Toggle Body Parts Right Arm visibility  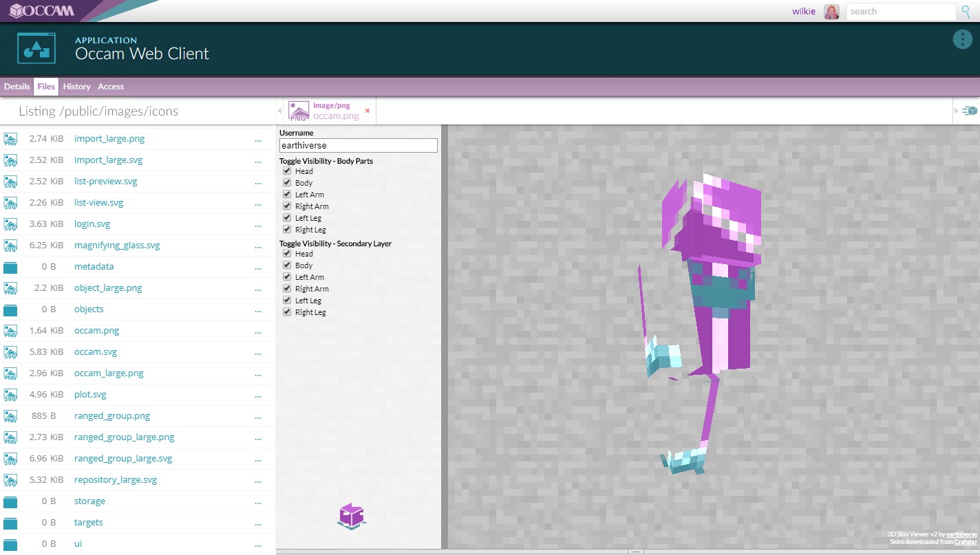(x=287, y=206)
